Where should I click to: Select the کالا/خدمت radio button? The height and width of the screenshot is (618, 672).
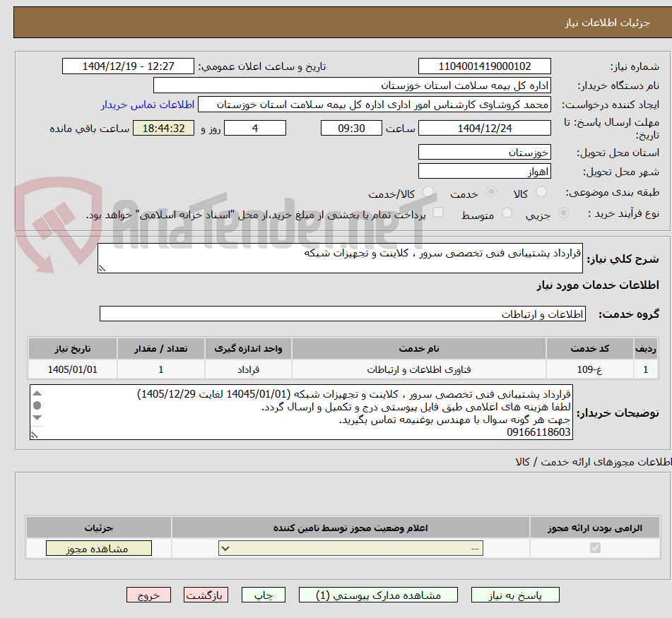coord(428,192)
